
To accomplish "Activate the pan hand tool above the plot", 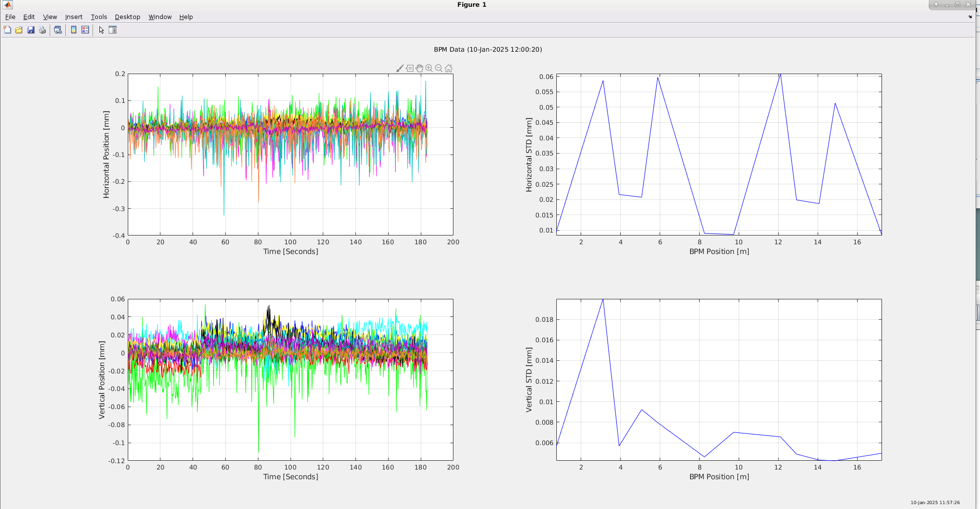I will [419, 68].
